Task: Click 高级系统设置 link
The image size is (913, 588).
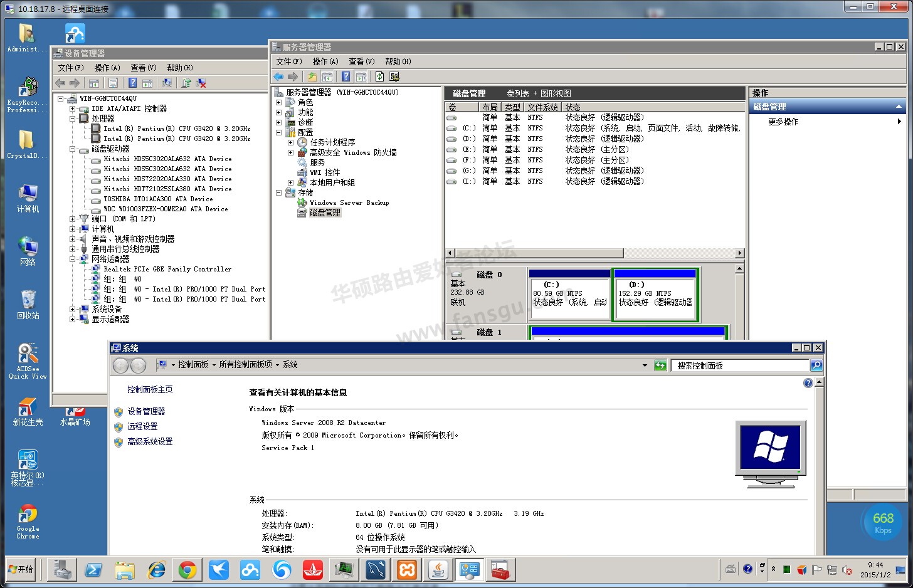Action: pyautogui.click(x=150, y=441)
